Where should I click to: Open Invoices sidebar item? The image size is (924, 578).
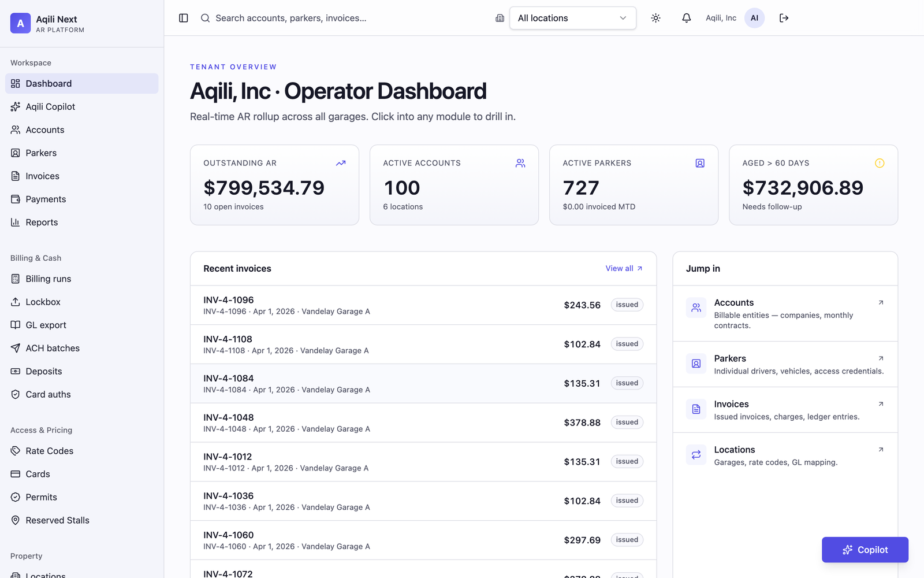[x=81, y=176]
